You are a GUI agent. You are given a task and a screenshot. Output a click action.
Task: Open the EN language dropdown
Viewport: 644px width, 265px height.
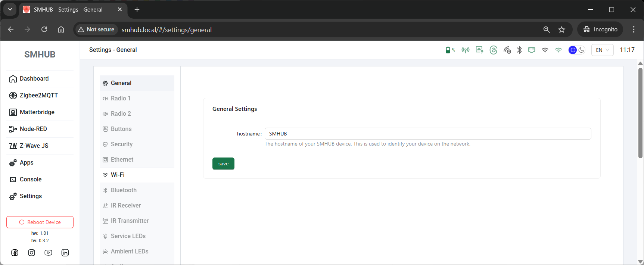[x=602, y=50]
